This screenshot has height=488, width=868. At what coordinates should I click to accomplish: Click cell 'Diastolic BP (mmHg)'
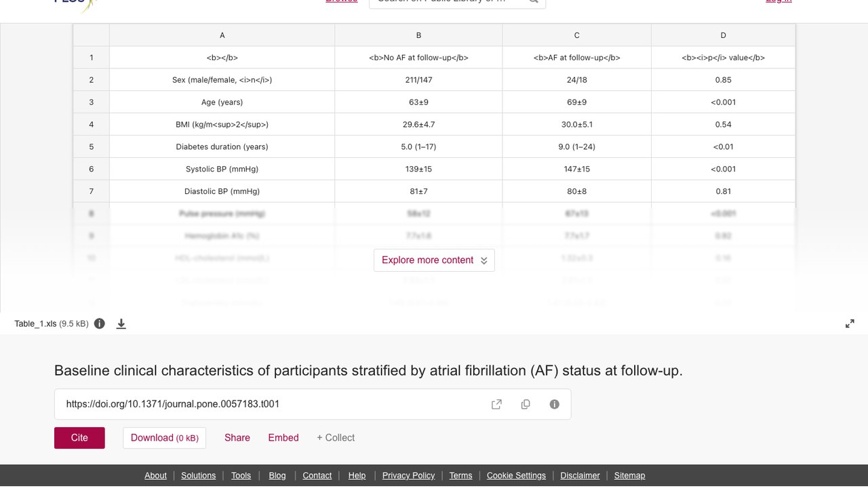tap(222, 192)
